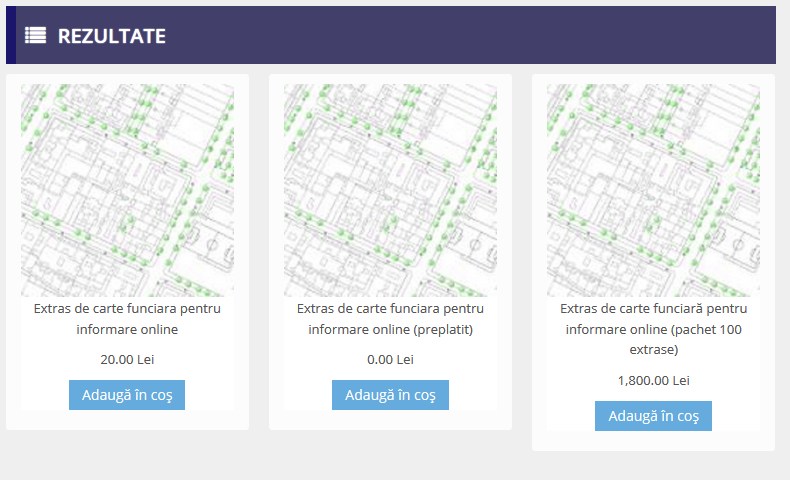Click the white space below the preplatit card's button

coord(390,420)
